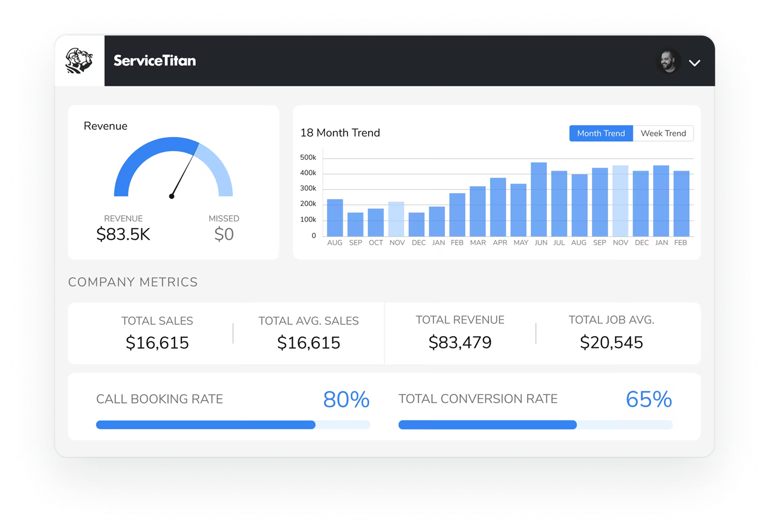Screen dimensions: 769x532
Task: Click the Total Sales amount
Action: tap(157, 343)
